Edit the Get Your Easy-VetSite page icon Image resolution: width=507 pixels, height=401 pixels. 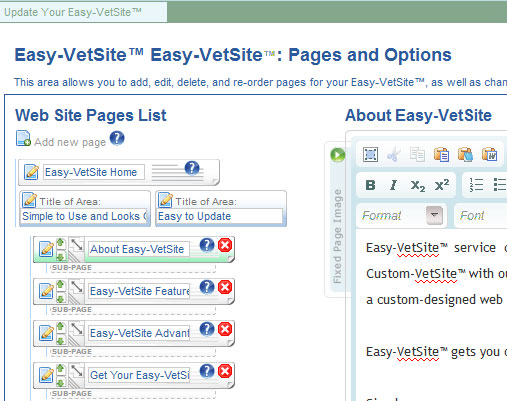(x=46, y=375)
